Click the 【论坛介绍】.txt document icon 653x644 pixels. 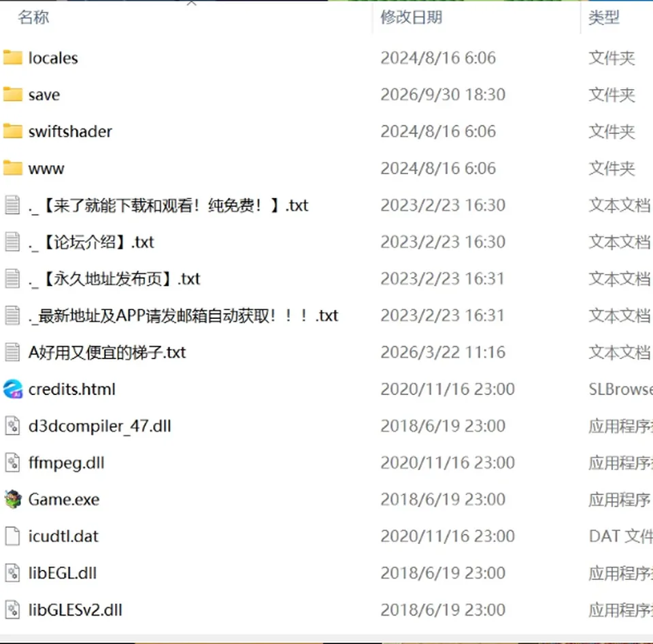pos(12,242)
